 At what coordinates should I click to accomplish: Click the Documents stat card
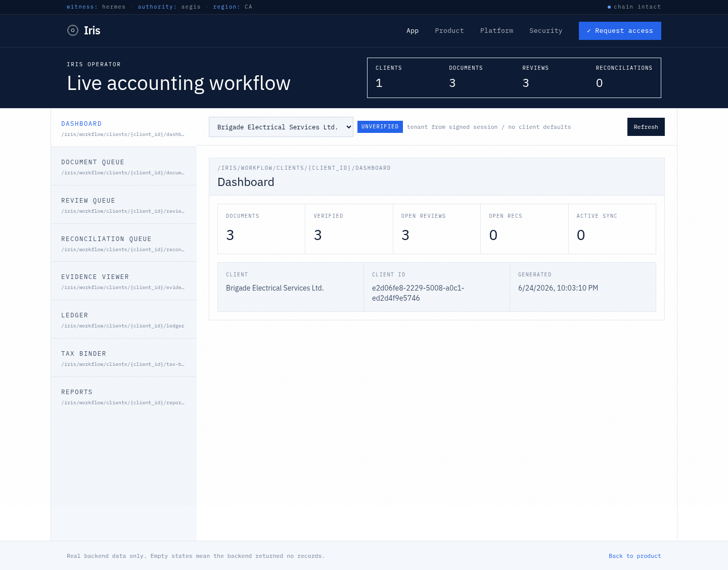pyautogui.click(x=261, y=229)
